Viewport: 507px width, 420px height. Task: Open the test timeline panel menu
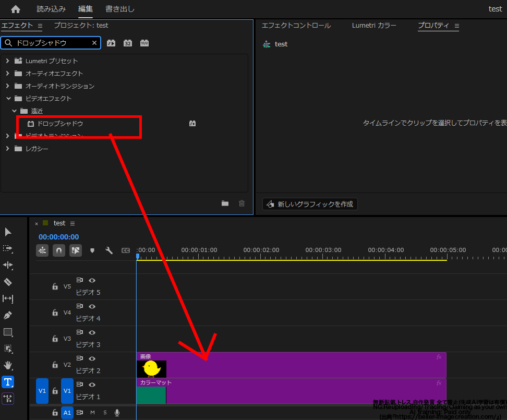[73, 223]
